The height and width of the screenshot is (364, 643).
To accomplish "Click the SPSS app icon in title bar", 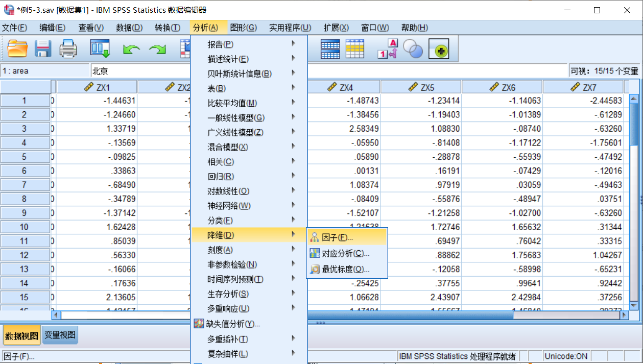I will (8, 10).
